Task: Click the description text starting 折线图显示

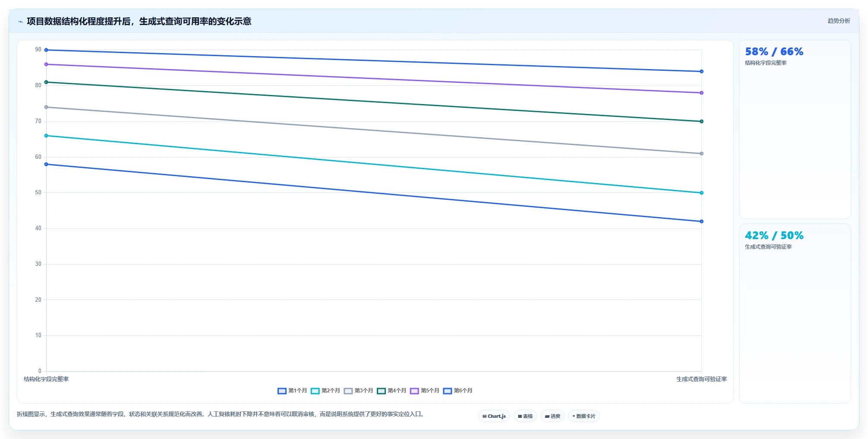Action: 221,414
